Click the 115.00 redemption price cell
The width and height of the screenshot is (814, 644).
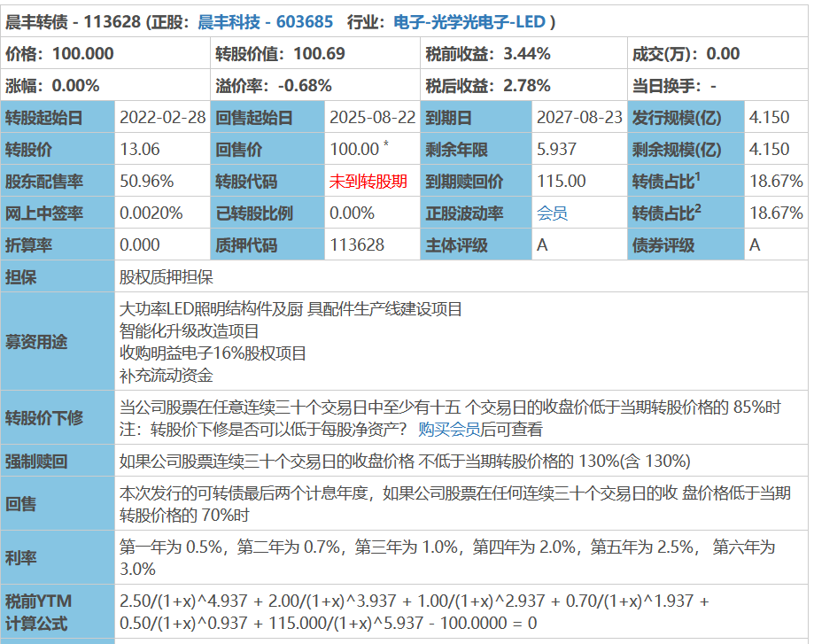click(579, 181)
